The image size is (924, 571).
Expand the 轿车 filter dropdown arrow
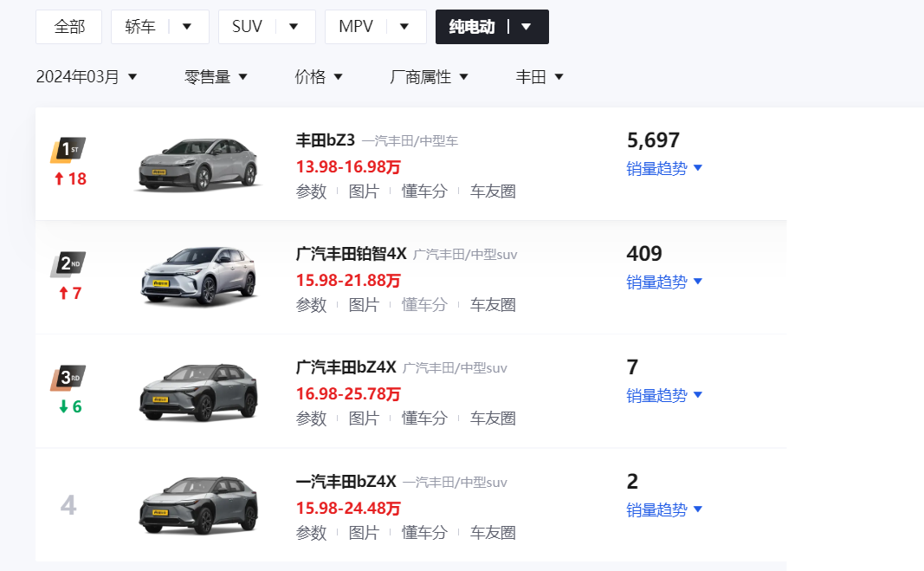point(187,27)
